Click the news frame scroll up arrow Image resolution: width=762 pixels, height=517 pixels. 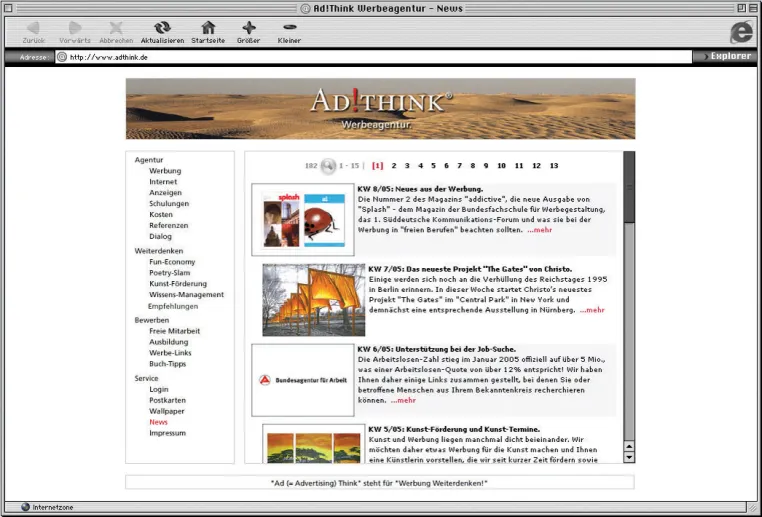629,447
